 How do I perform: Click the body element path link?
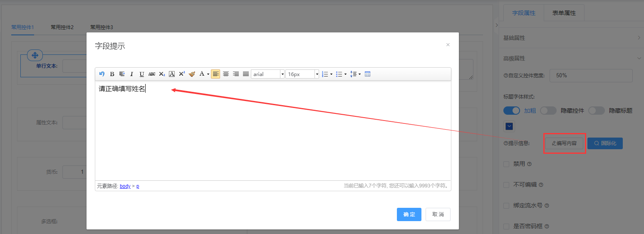click(x=125, y=186)
